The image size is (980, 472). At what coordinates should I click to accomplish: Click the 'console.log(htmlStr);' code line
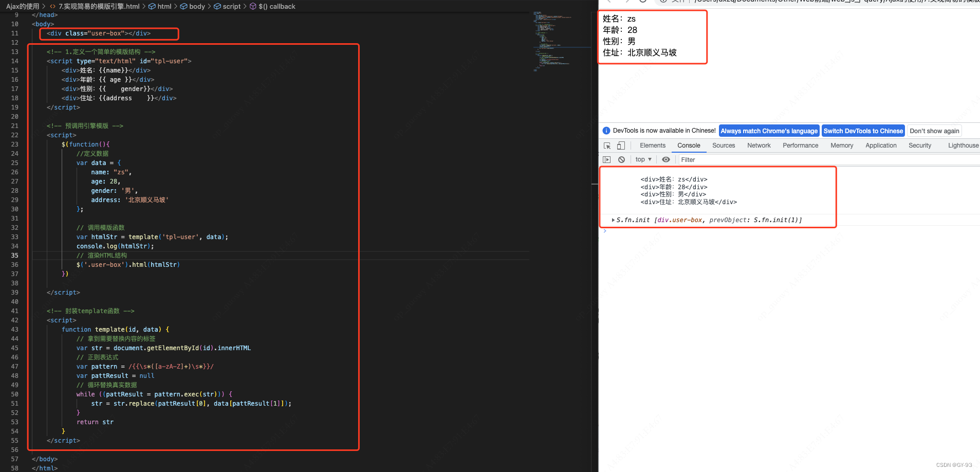click(115, 246)
